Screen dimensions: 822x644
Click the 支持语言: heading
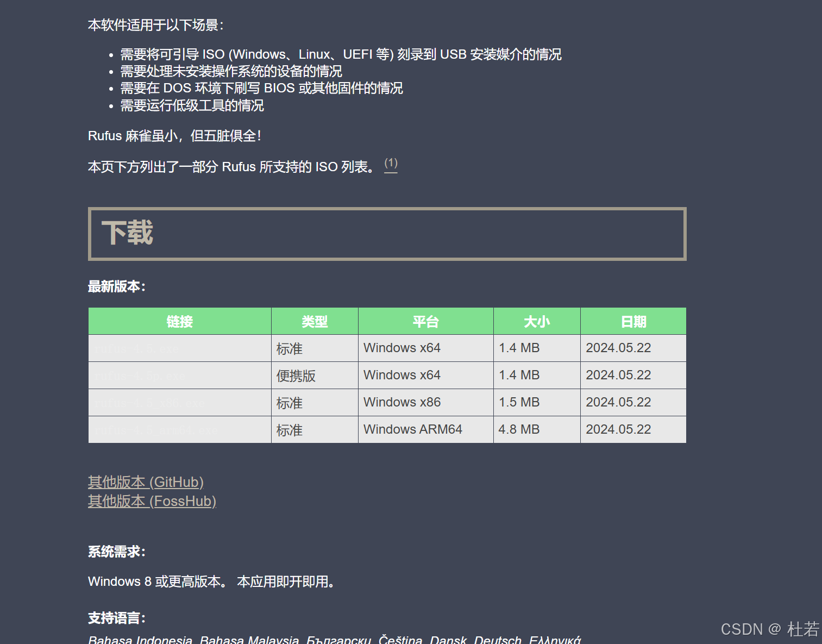pos(117,618)
